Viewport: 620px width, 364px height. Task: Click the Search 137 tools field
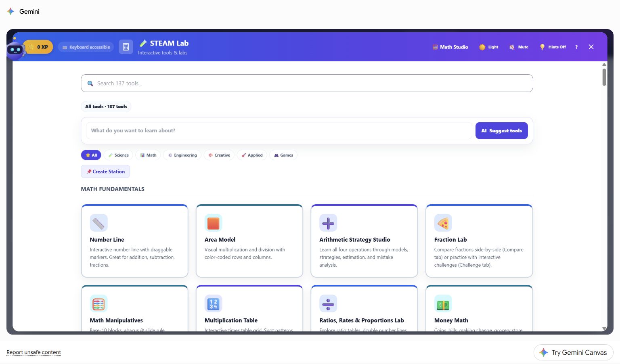(307, 83)
